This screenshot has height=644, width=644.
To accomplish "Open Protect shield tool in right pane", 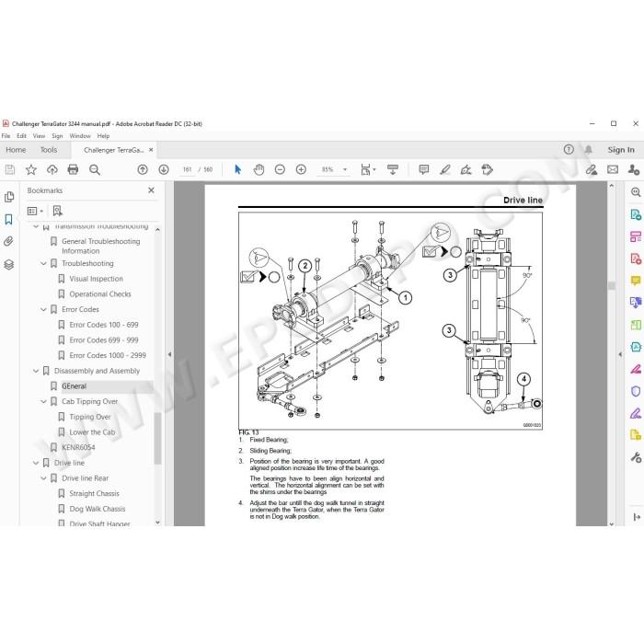I will 636,391.
